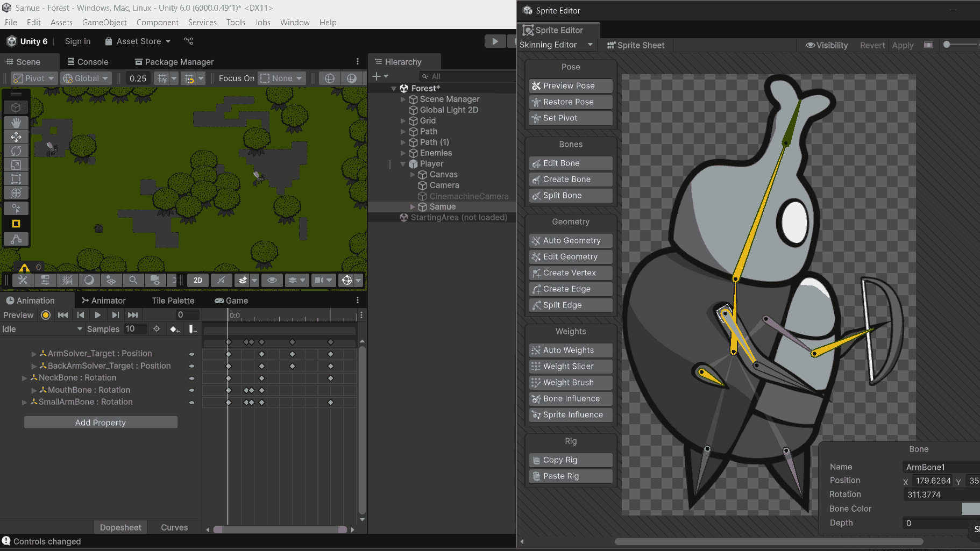980x551 pixels.
Task: Select the Split Bone tool
Action: tap(571, 195)
